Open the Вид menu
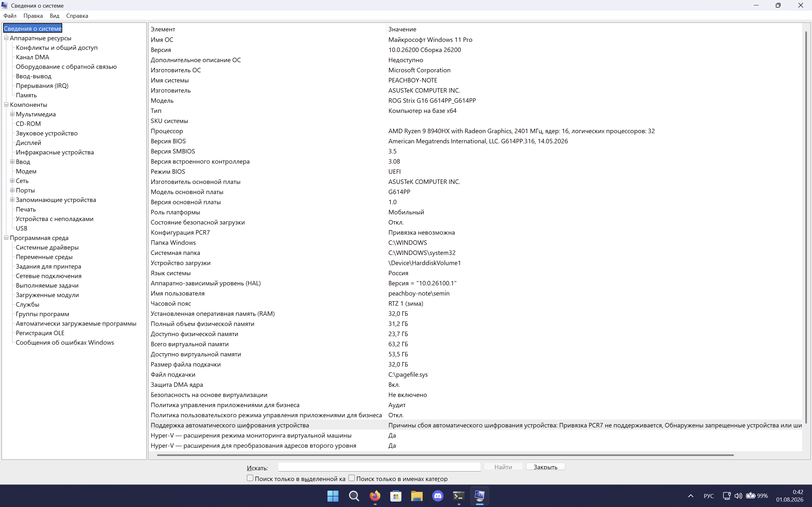Image resolution: width=812 pixels, height=507 pixels. click(x=54, y=16)
